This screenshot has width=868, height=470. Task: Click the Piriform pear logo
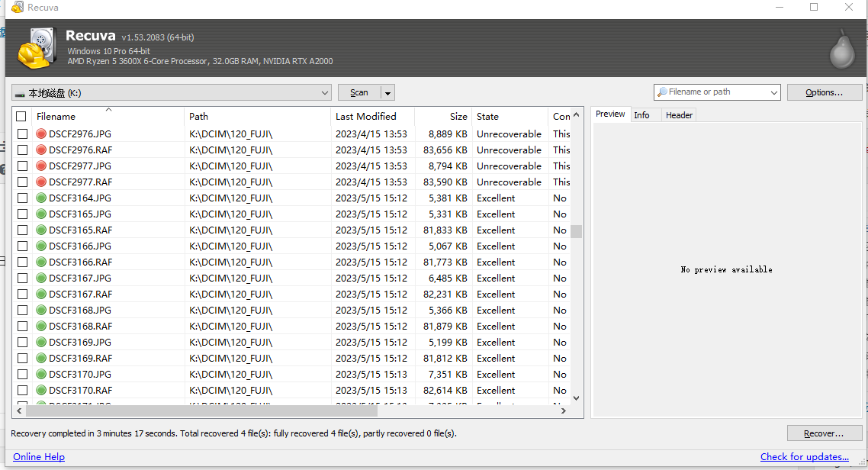842,50
